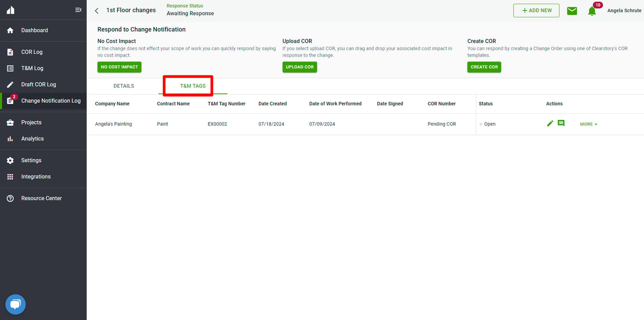Collapse the sidebar menu icon
Viewport: 644px width, 320px height.
pyautogui.click(x=78, y=10)
